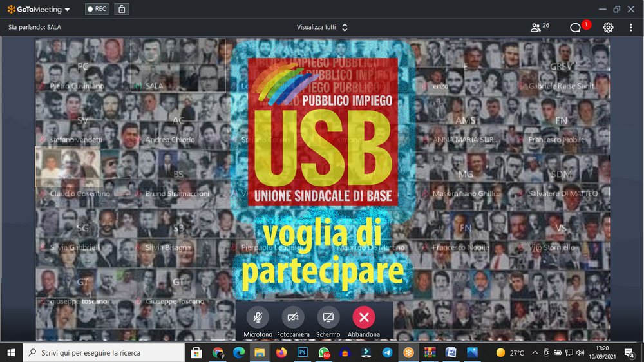Show hidden system tray icons
644x362 pixels.
[x=535, y=352]
